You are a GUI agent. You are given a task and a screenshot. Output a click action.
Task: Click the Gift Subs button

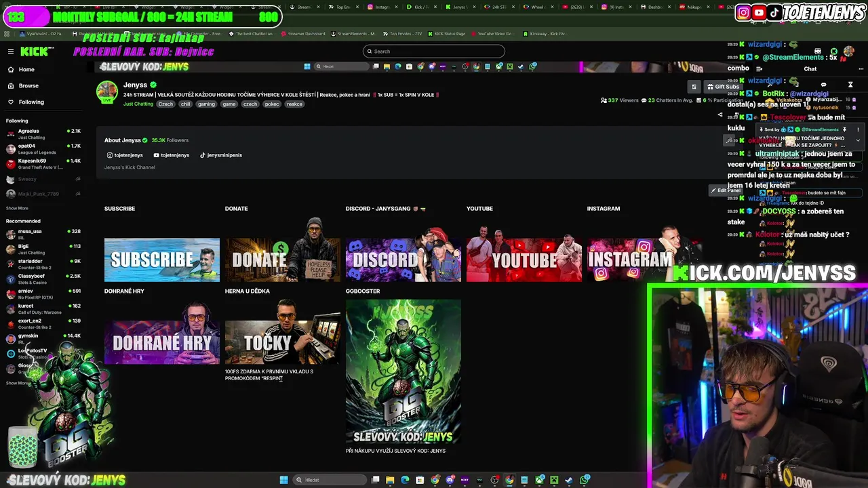pyautogui.click(x=723, y=87)
